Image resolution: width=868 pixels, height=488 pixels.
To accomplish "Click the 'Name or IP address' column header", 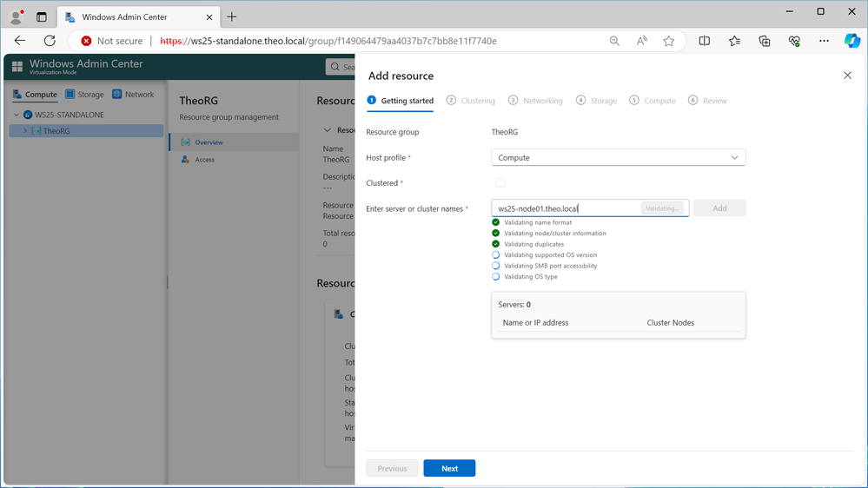I will [535, 322].
